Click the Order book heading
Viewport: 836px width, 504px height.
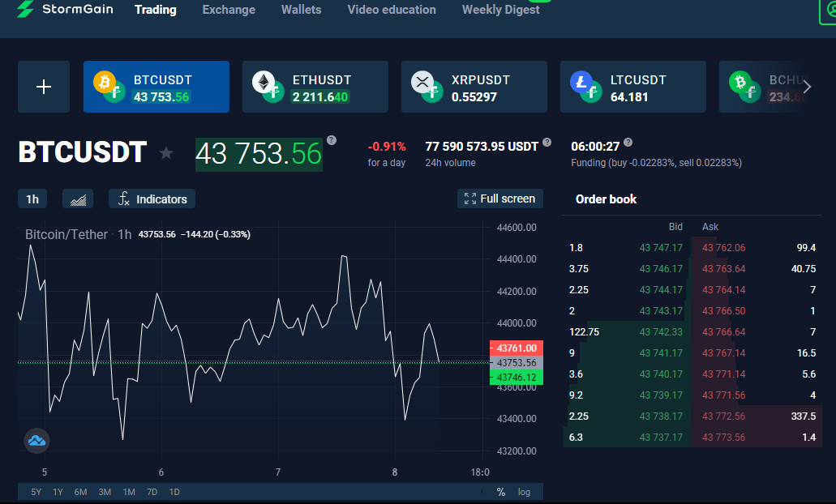tap(606, 199)
